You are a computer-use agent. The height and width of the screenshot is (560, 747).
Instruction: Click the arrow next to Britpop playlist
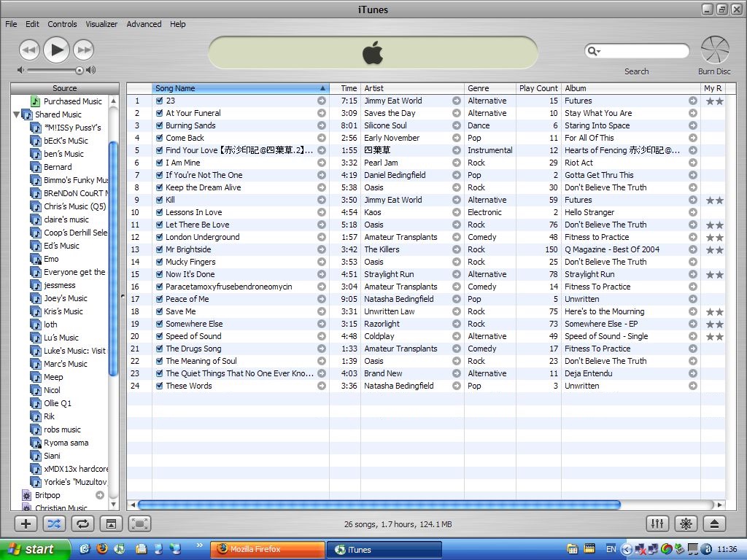pyautogui.click(x=100, y=495)
